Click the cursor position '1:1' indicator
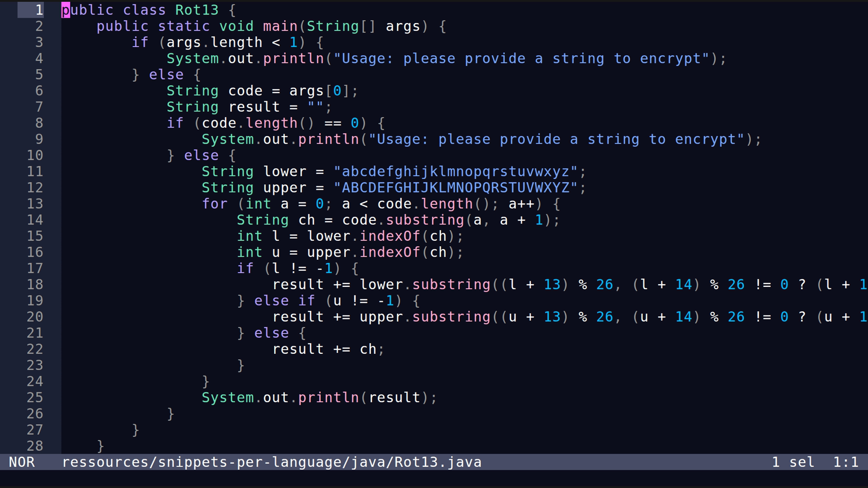Image resolution: width=868 pixels, height=488 pixels. pyautogui.click(x=846, y=462)
